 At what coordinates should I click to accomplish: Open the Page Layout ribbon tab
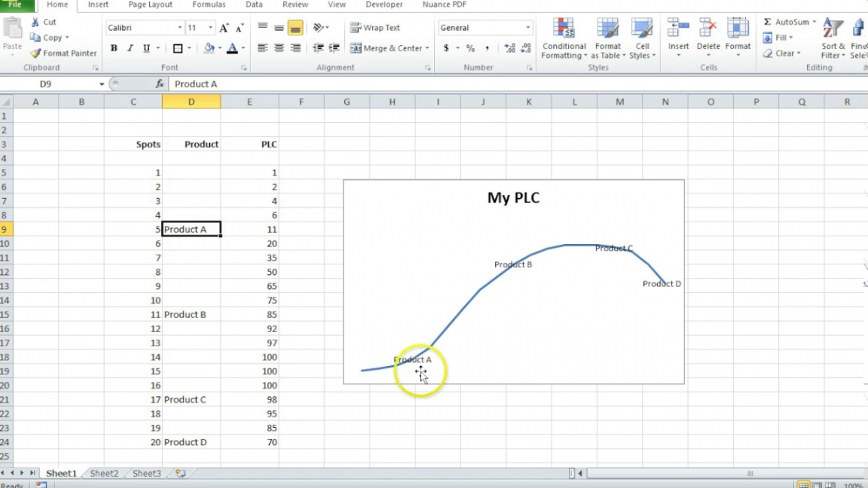(x=150, y=5)
